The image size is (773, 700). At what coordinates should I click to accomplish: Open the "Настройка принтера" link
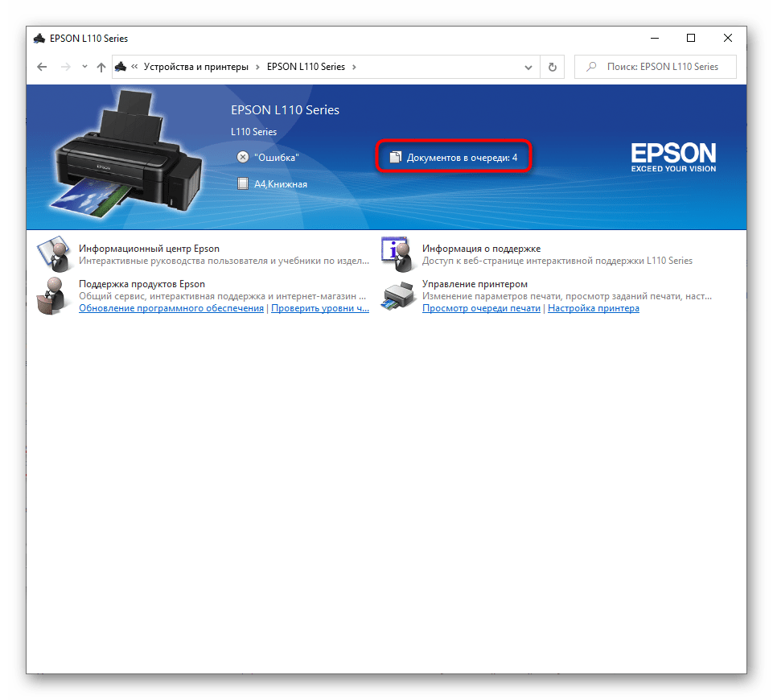pos(594,308)
